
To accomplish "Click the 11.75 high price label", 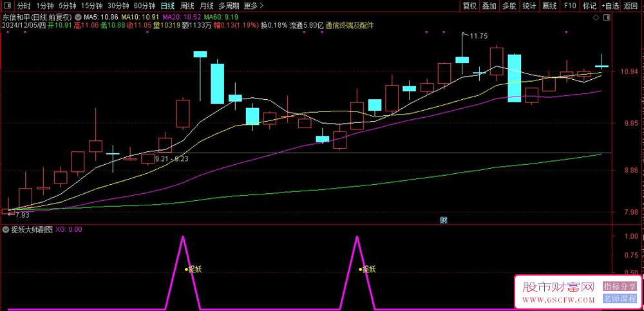I will (478, 36).
